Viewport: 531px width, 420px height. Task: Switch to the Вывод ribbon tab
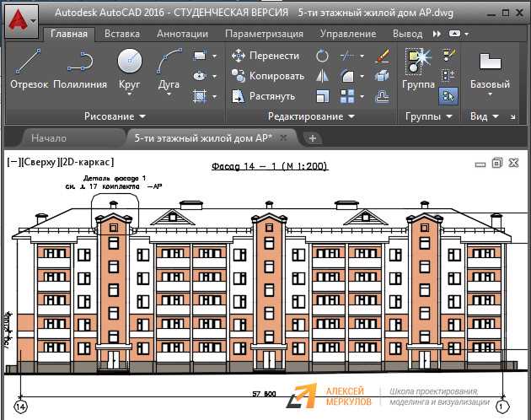[x=407, y=34]
